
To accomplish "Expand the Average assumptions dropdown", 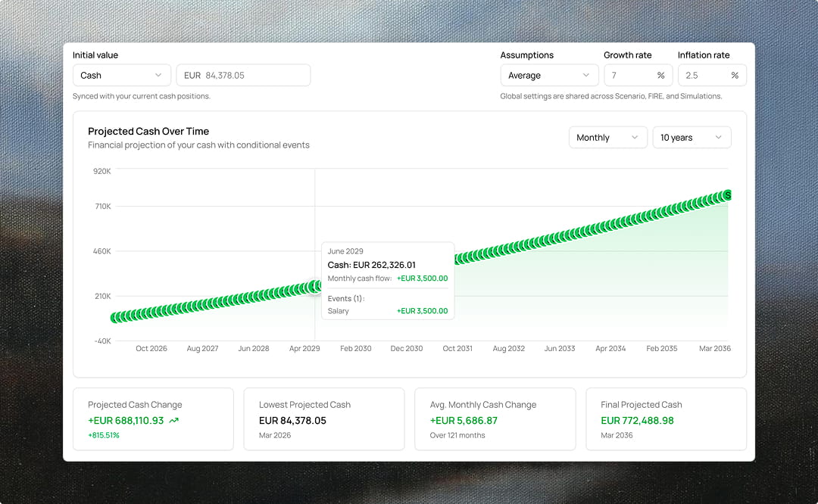I will pos(549,75).
